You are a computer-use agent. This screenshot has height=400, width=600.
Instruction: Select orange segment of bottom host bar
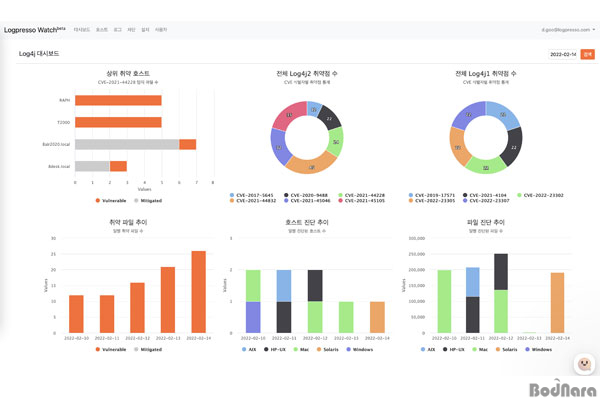[x=118, y=166]
